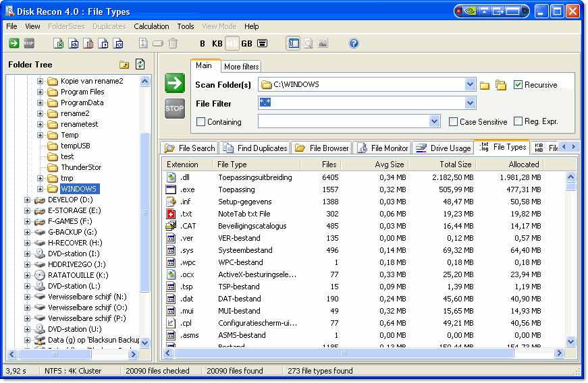Select the Main tab
588x383 pixels.
(204, 65)
